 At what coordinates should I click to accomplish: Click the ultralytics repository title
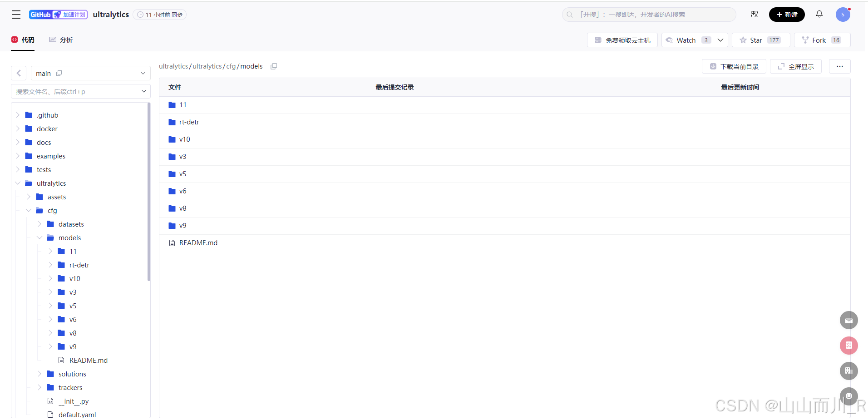[x=111, y=15]
